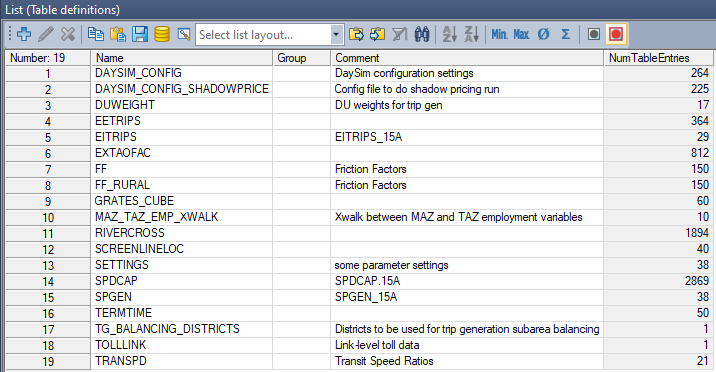716x372 pixels.
Task: Click the NumTableEntries column header
Action: tap(658, 58)
